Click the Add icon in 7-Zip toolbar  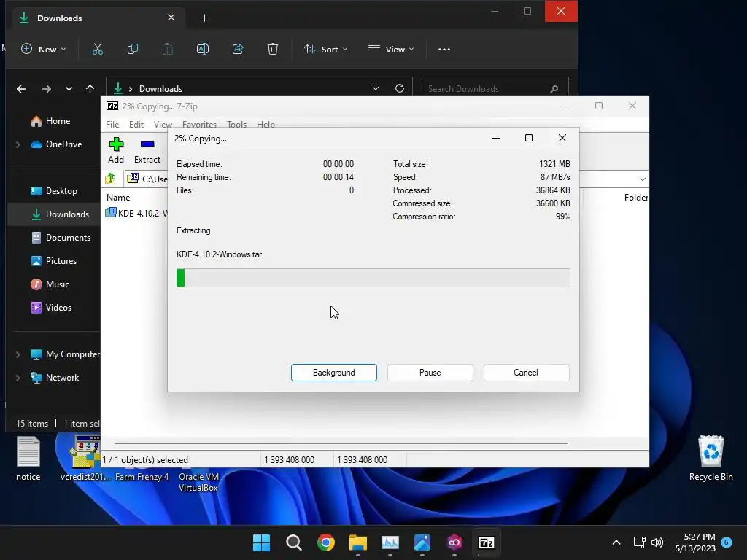point(116,144)
